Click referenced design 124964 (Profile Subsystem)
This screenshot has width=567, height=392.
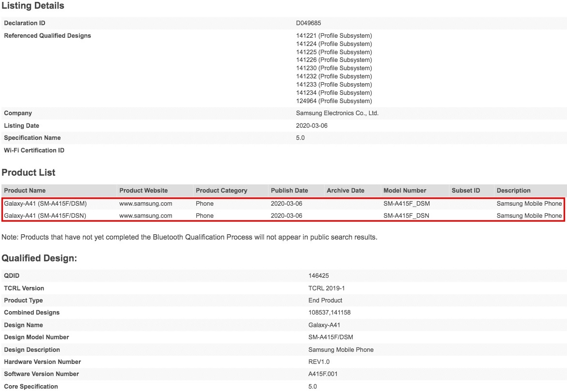[334, 101]
